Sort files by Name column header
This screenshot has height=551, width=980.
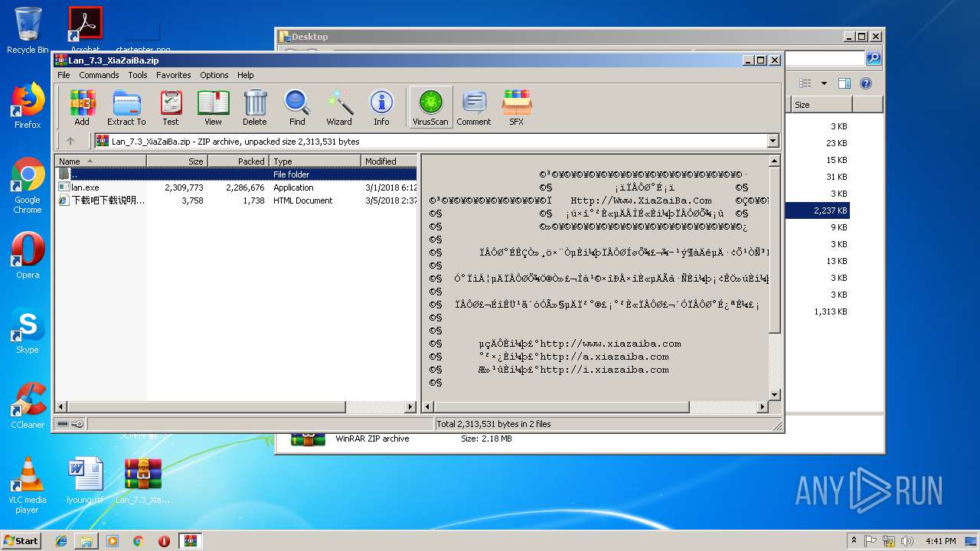pyautogui.click(x=101, y=161)
